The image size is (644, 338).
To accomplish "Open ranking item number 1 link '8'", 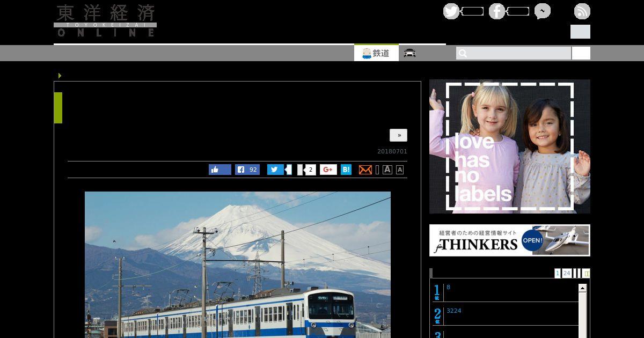I will (x=448, y=287).
